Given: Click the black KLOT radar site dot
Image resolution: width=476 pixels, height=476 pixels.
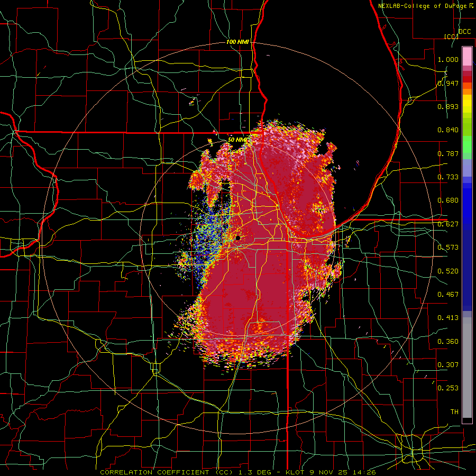Looking at the screenshot, I should [x=237, y=238].
